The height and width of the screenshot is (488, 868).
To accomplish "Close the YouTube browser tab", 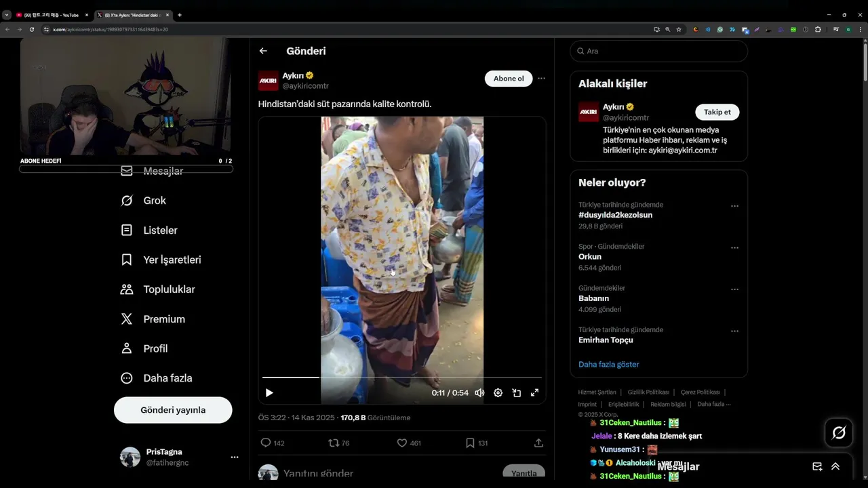I will pos(86,15).
